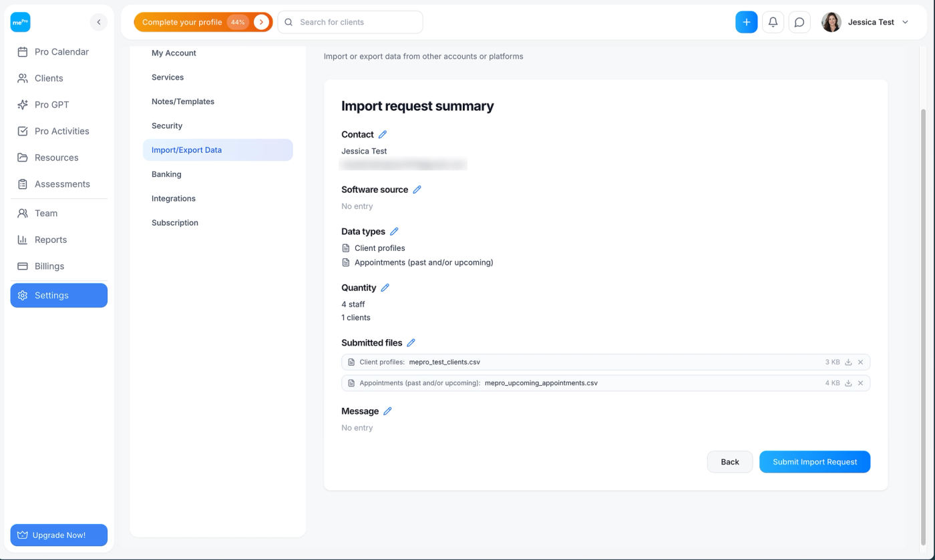
Task: Open Team in sidebar
Action: click(59, 213)
